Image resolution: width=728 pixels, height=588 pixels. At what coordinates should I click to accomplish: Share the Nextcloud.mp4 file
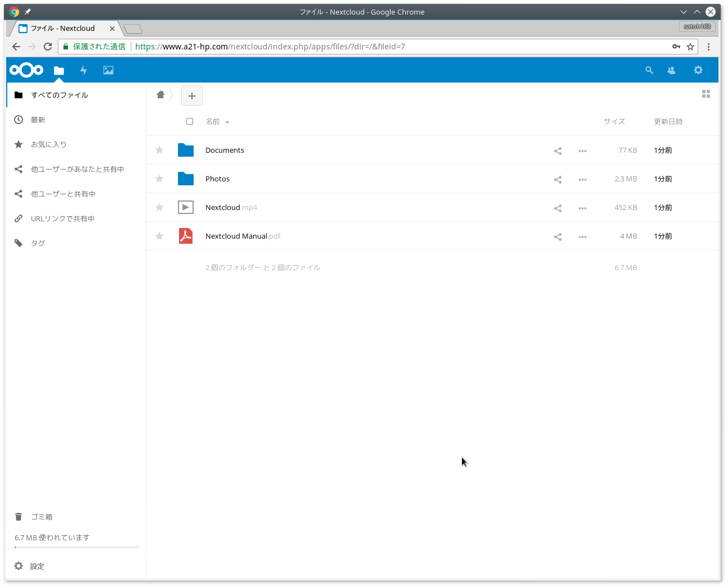(x=557, y=208)
